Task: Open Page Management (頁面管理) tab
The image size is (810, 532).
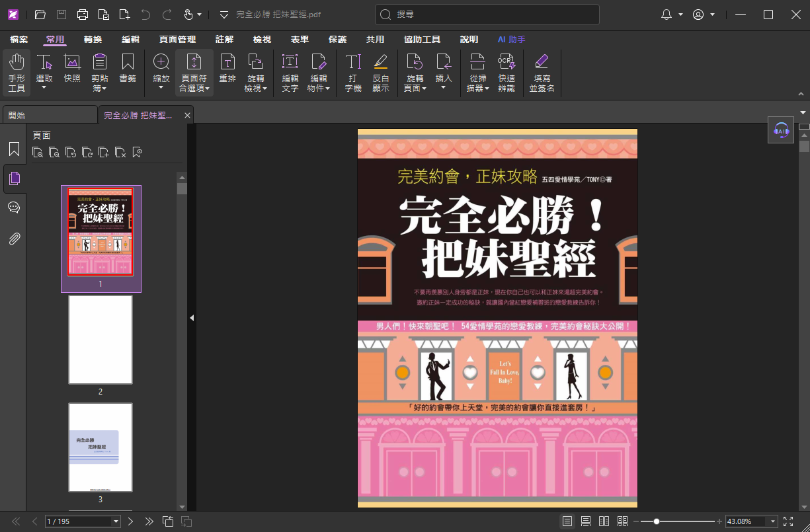Action: [177, 40]
